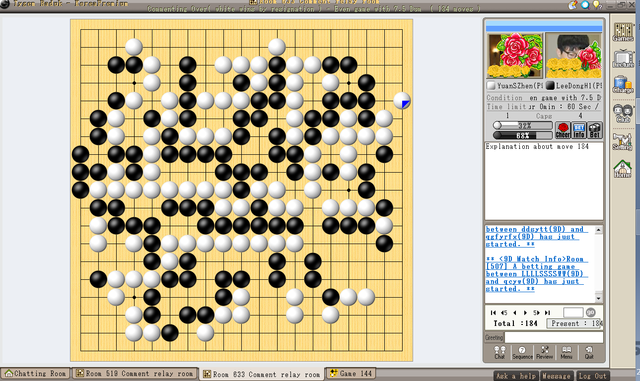
Task: Click the Total :184 move count
Action: coord(515,323)
